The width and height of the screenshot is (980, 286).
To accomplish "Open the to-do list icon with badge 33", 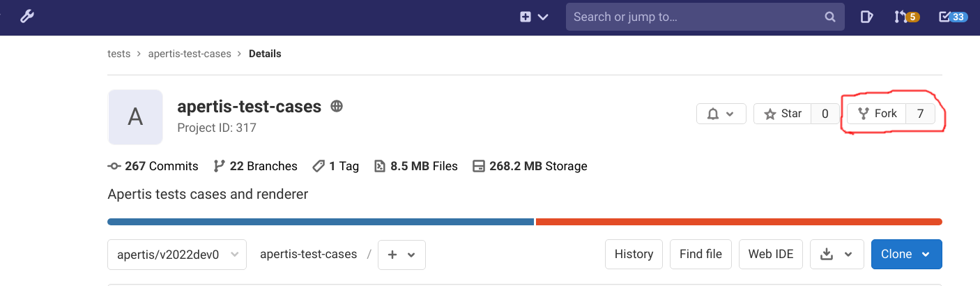I will [952, 17].
